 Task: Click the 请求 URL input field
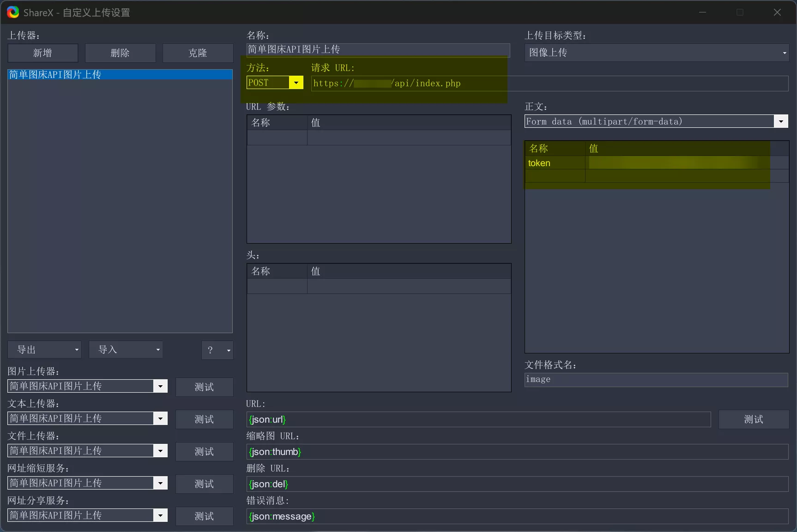549,84
